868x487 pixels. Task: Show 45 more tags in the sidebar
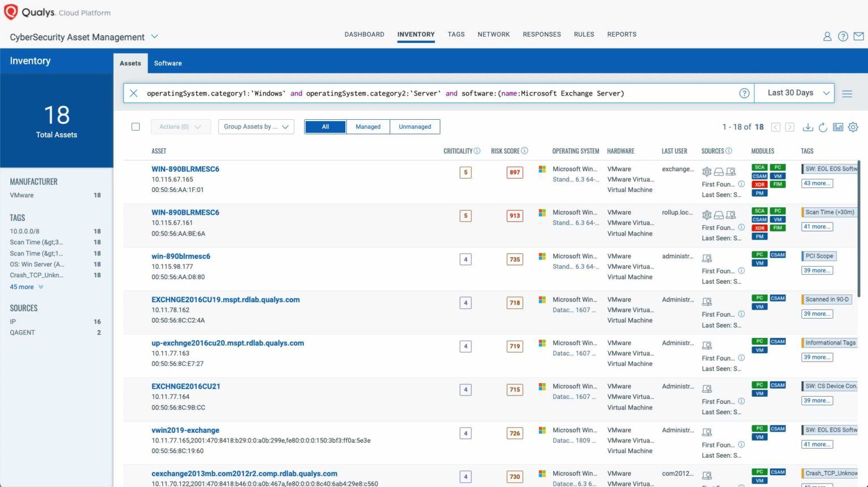click(x=23, y=287)
